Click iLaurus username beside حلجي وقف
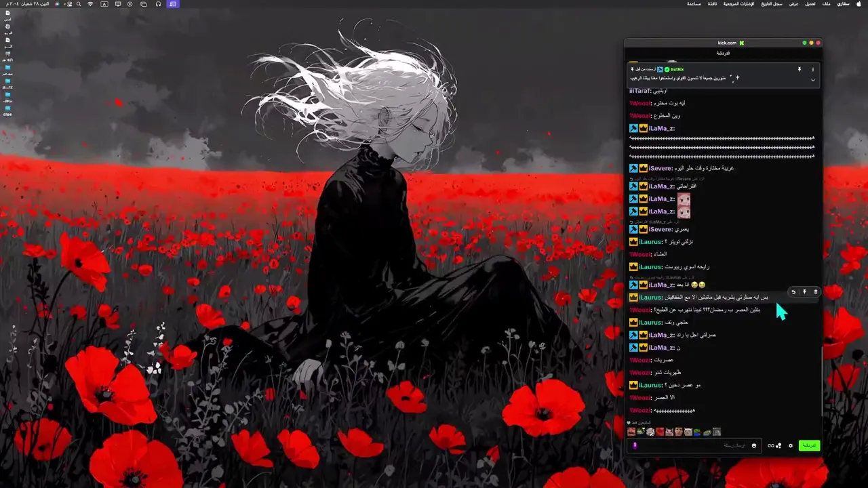Viewport: 868px width, 488px height. click(650, 323)
